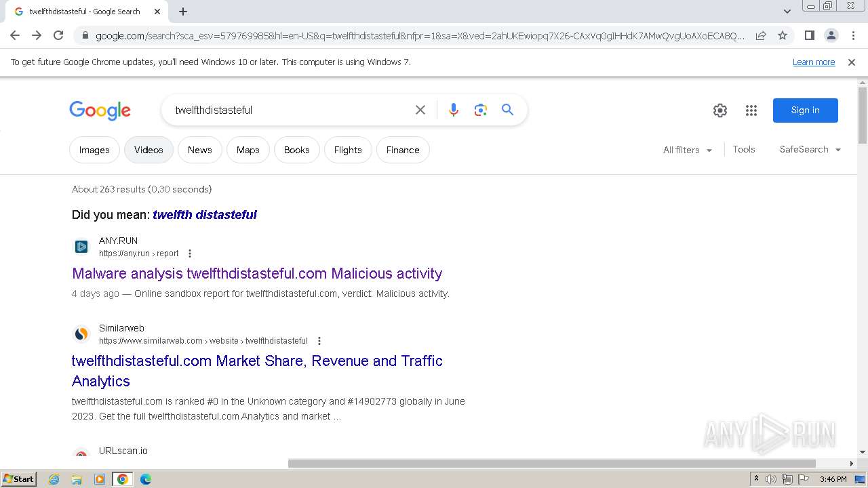Viewport: 868px width, 488px height.
Task: Filter results by Flights
Action: pyautogui.click(x=348, y=150)
